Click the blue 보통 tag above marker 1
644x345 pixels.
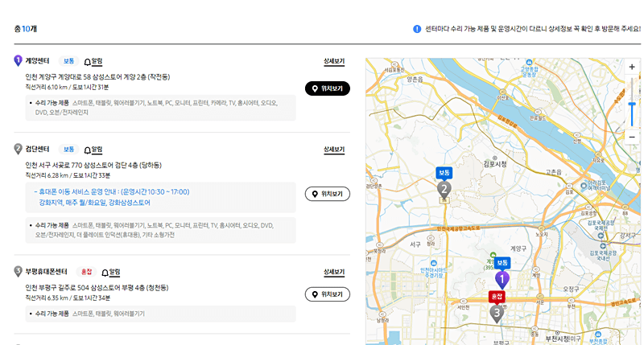pos(502,262)
